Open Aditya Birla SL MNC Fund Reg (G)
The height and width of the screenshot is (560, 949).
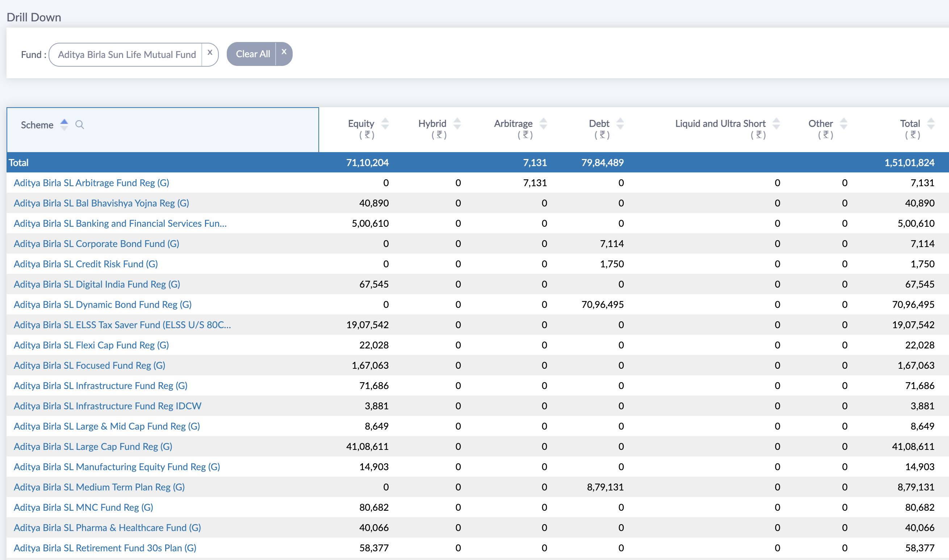tap(83, 507)
